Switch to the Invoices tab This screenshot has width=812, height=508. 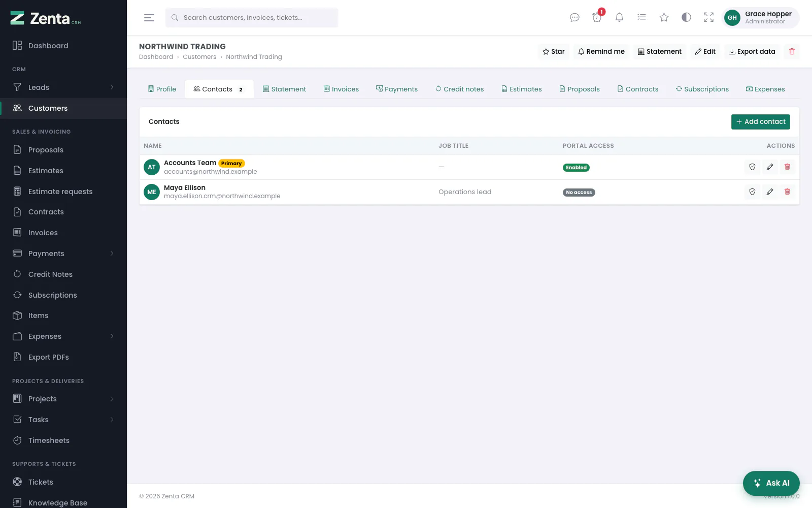[x=341, y=89]
